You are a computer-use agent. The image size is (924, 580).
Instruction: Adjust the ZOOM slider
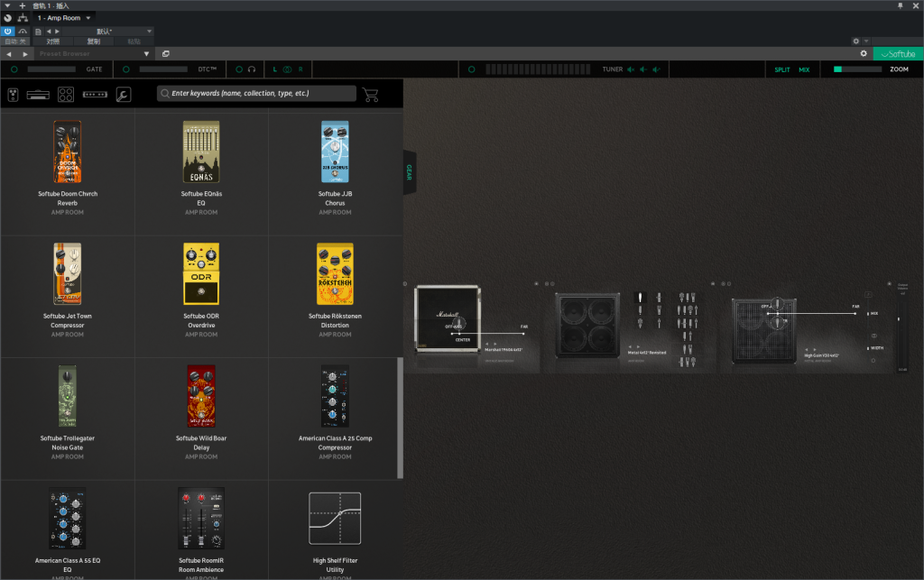[x=857, y=69]
